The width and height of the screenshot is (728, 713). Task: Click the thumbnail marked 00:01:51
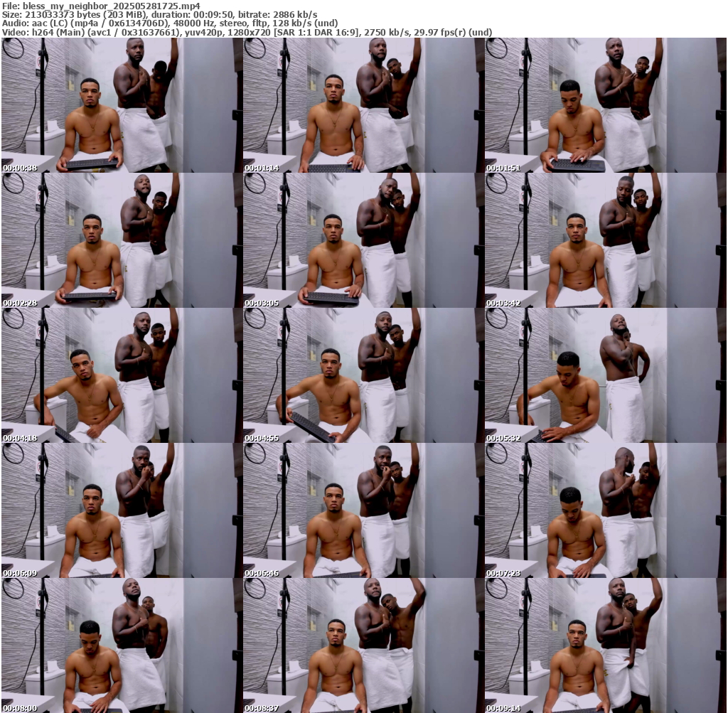(x=606, y=105)
